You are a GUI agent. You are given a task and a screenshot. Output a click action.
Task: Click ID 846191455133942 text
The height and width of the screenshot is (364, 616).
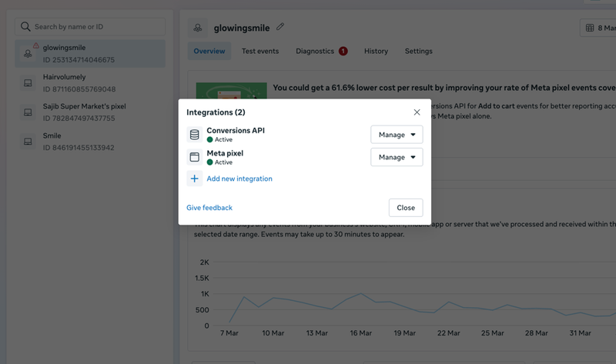click(x=79, y=148)
